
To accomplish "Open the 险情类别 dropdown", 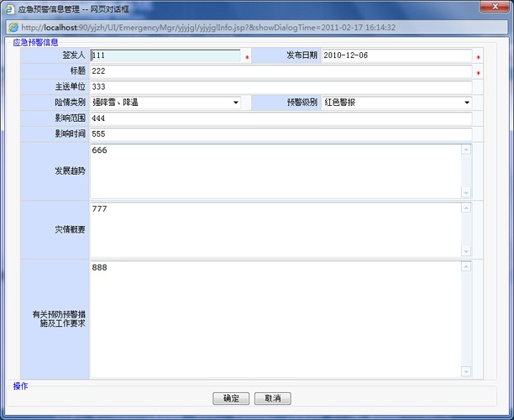I will 165,103.
